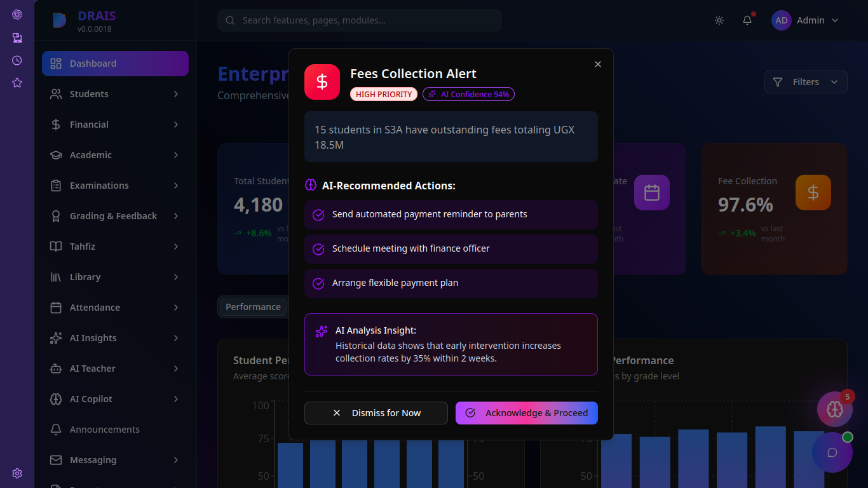Open the settings gear in left rail

17,473
